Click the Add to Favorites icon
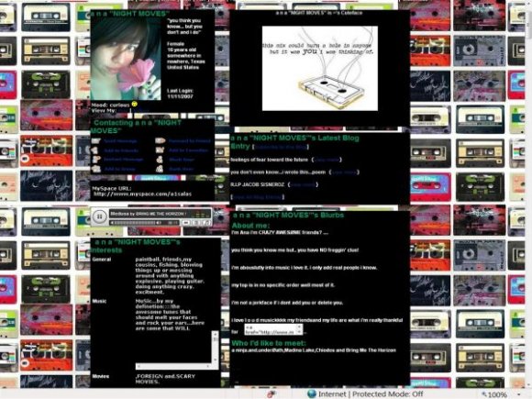Viewport: 532px width, 399px height. pos(160,150)
